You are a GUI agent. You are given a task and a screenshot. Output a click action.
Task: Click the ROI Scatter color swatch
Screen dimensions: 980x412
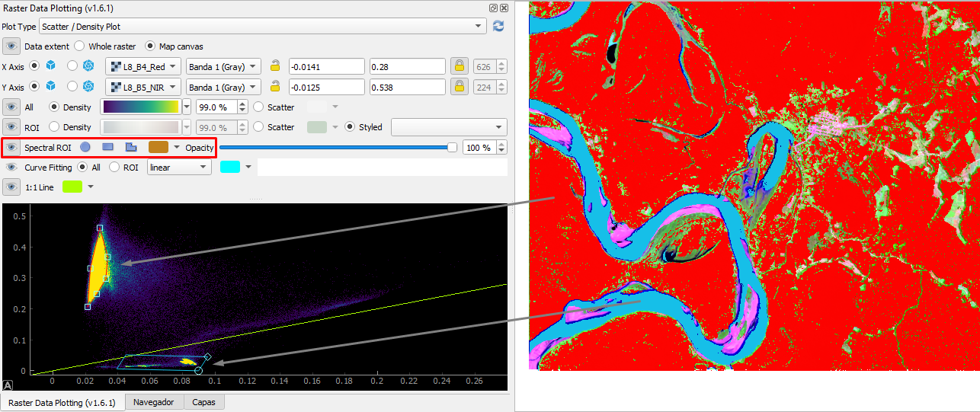click(x=317, y=127)
